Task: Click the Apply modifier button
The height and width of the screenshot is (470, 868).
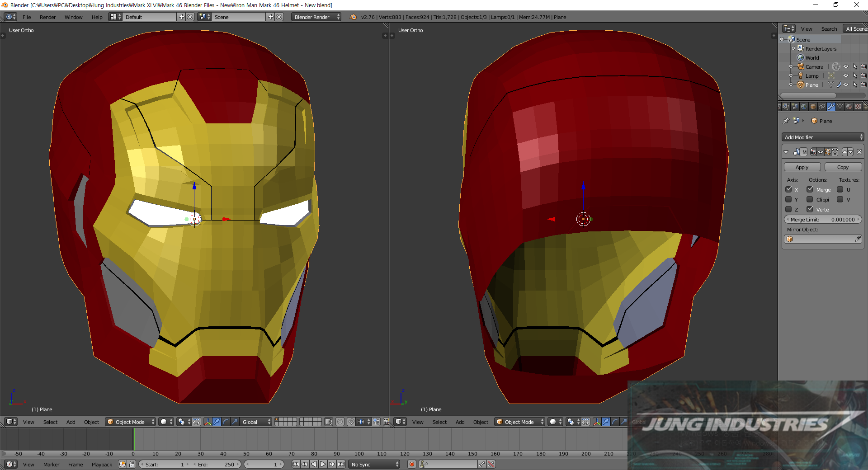Action: [x=802, y=167]
